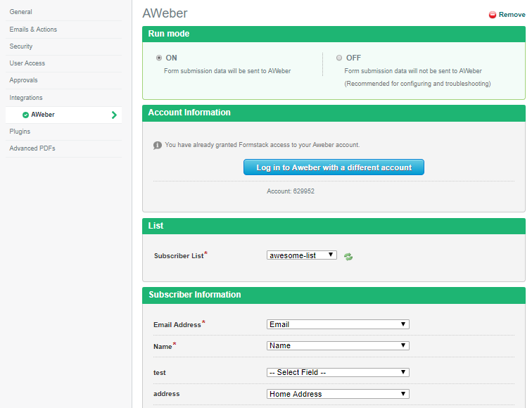The height and width of the screenshot is (408, 532).
Task: Select the OFF run mode radio button
Action: (339, 58)
